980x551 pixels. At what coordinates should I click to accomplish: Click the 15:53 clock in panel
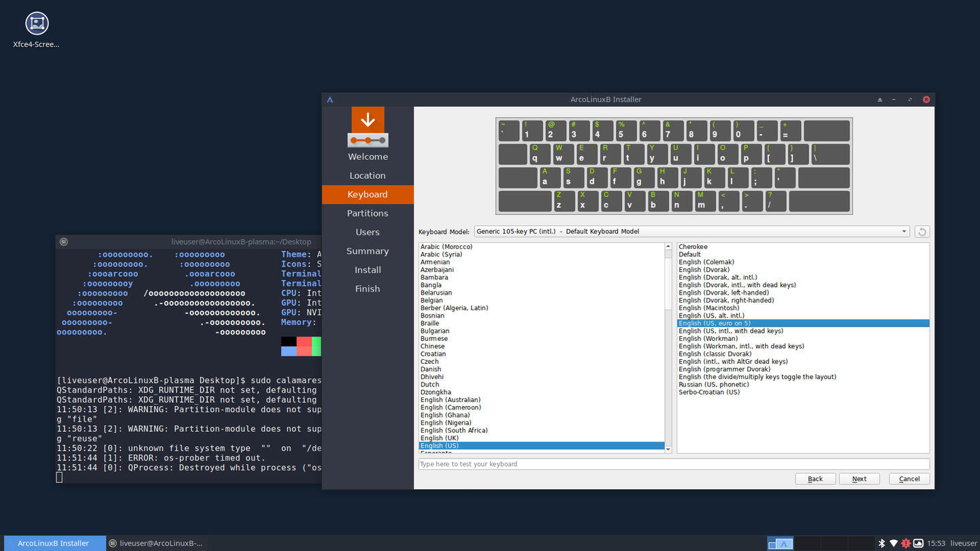pyautogui.click(x=936, y=543)
